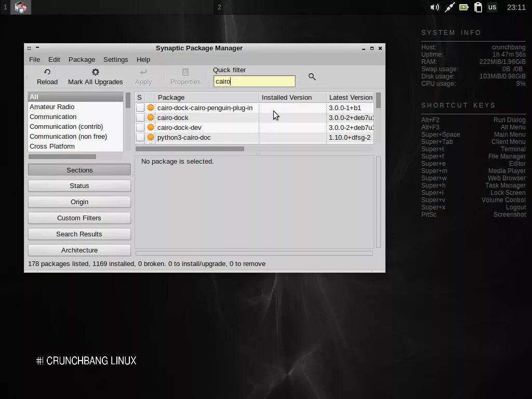Screen dimensions: 532x399
Task: Click the 23:11 clock in the panel
Action: point(516,7)
